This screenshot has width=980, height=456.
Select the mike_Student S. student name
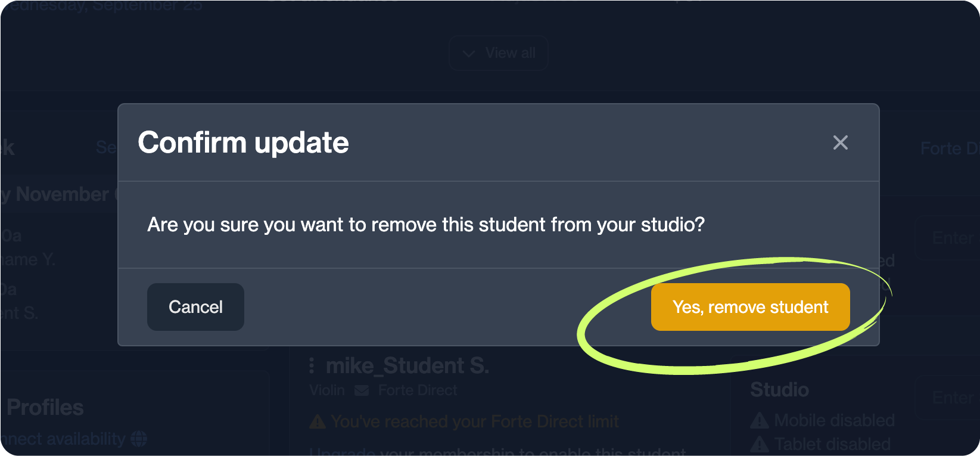[407, 366]
